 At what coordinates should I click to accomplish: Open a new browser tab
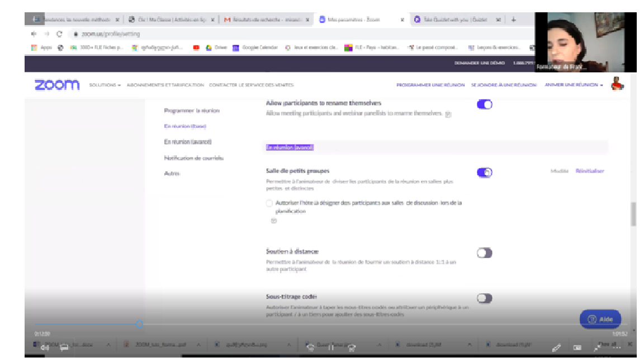point(514,20)
